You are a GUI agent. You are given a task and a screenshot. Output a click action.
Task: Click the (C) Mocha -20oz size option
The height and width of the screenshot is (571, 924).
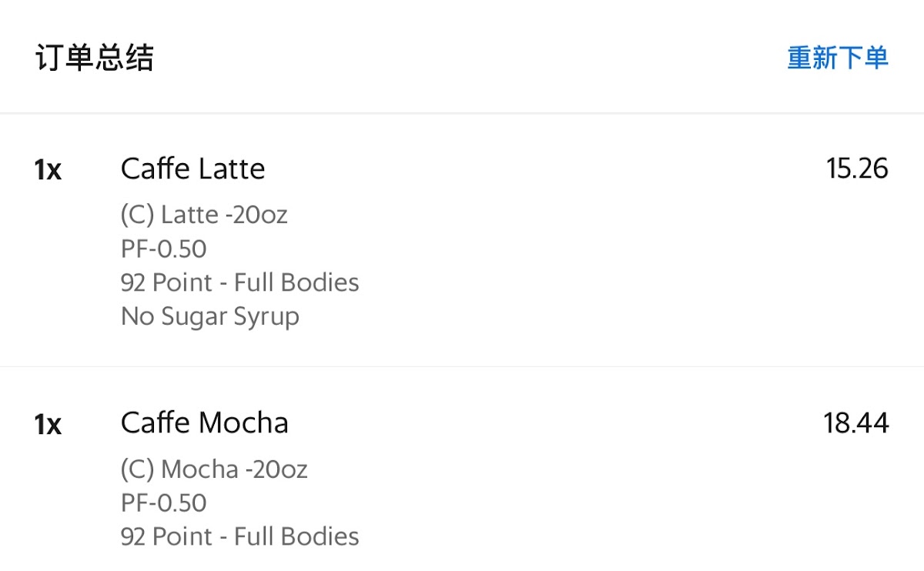(x=214, y=469)
